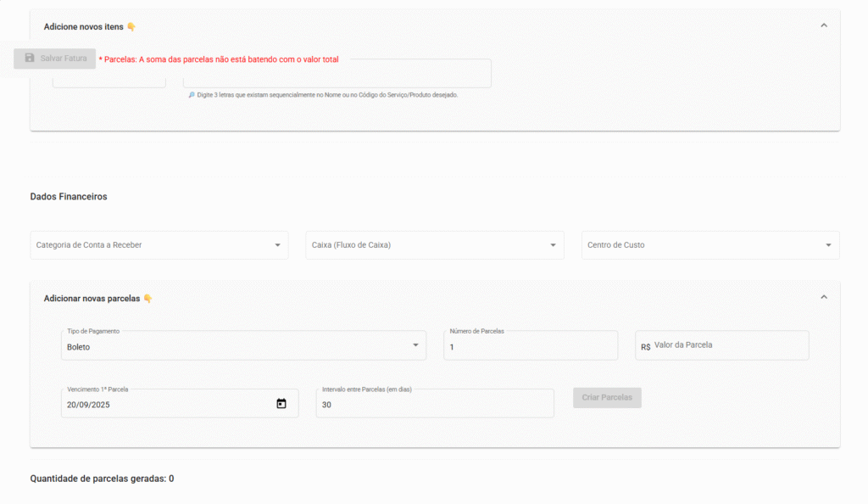Click the floppy disk save icon

coord(30,59)
